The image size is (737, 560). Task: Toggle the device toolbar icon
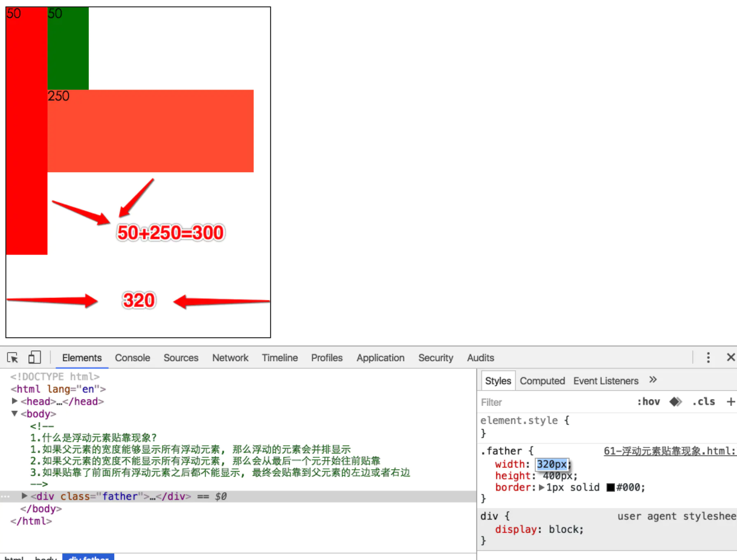click(34, 358)
